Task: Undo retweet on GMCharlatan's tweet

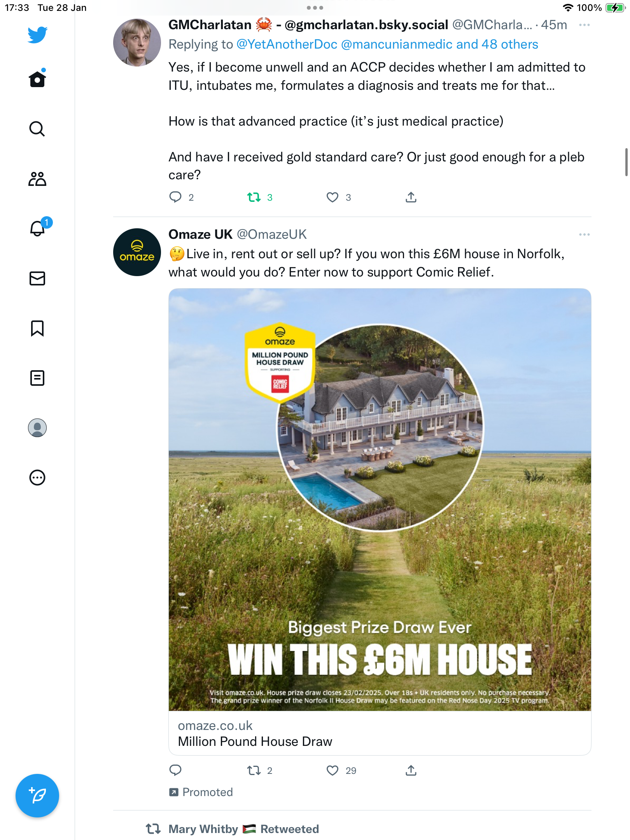Action: [x=254, y=197]
